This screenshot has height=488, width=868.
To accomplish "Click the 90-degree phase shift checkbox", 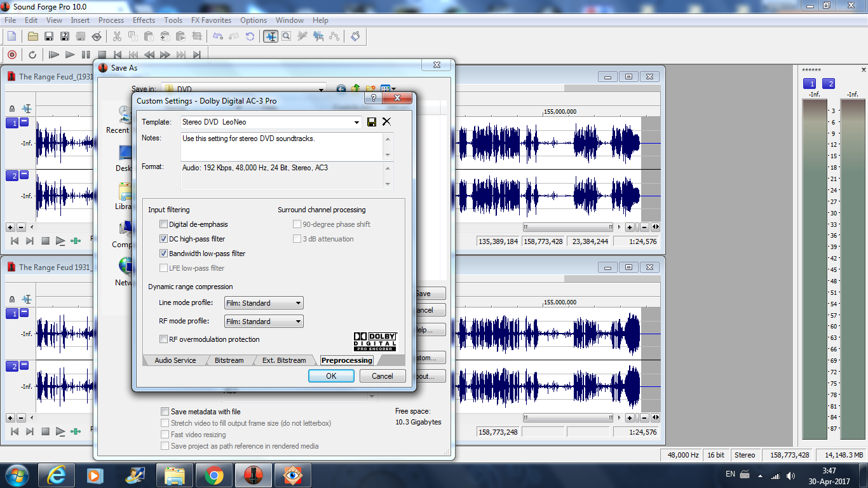I will (297, 224).
